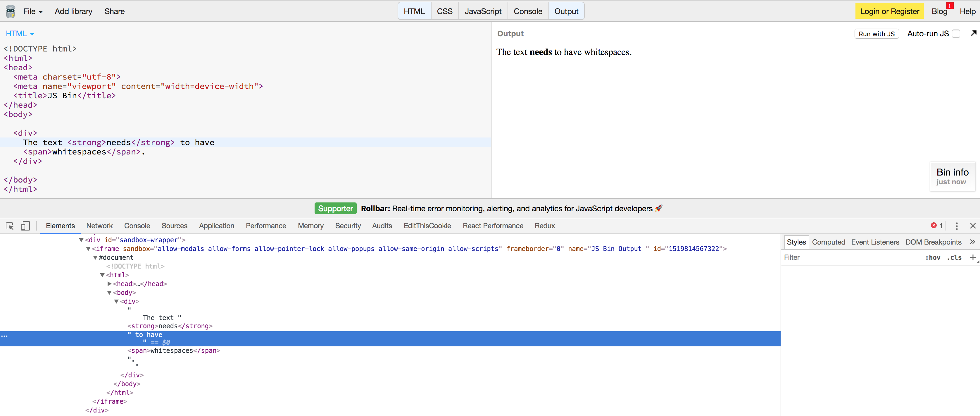
Task: Enable the Auto-run JS checkbox
Action: tap(956, 33)
